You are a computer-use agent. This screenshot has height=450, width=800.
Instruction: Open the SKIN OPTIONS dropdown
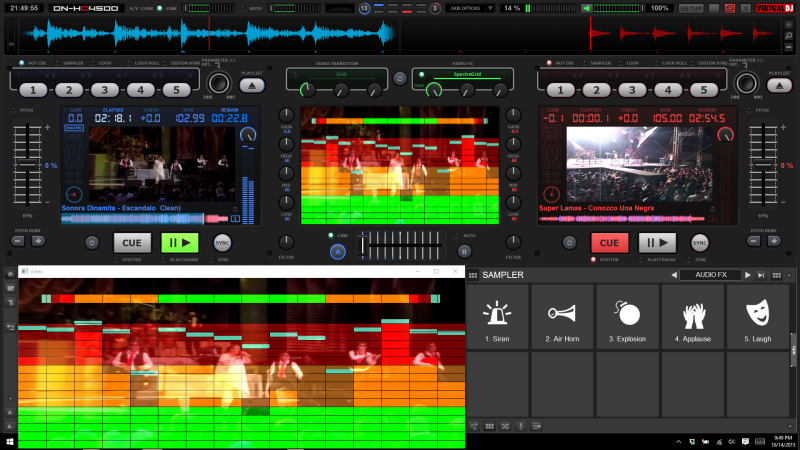pyautogui.click(x=469, y=9)
